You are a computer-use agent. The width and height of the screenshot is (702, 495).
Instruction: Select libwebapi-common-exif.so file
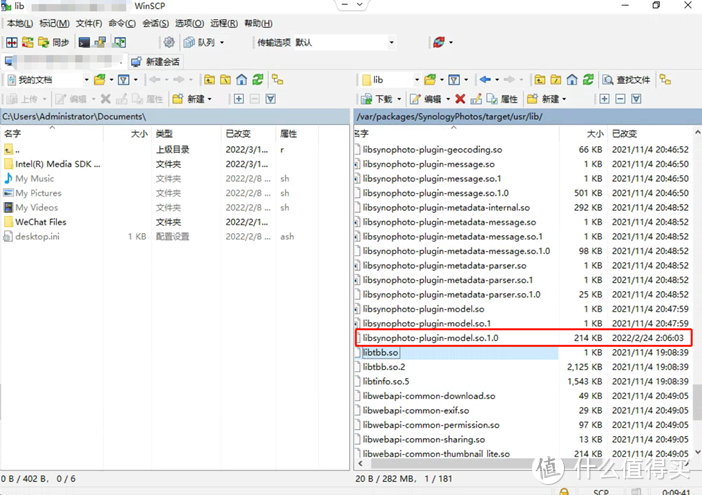point(416,410)
